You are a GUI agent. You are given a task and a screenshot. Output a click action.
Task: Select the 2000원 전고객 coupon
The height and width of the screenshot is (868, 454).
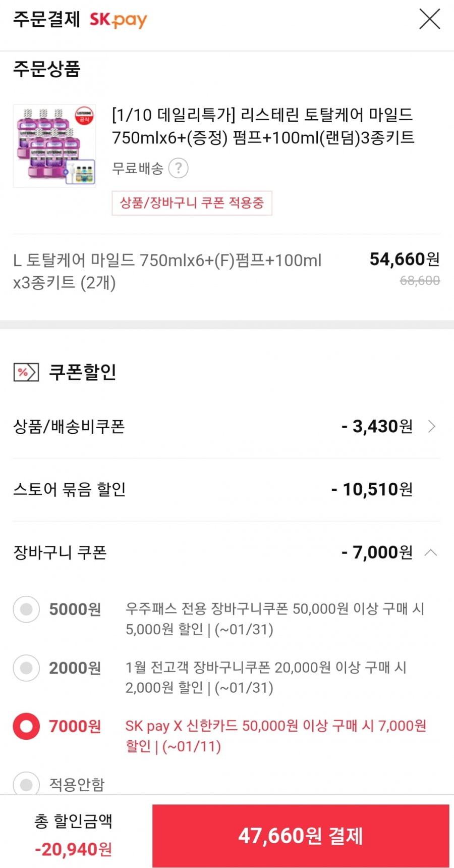[x=26, y=668]
